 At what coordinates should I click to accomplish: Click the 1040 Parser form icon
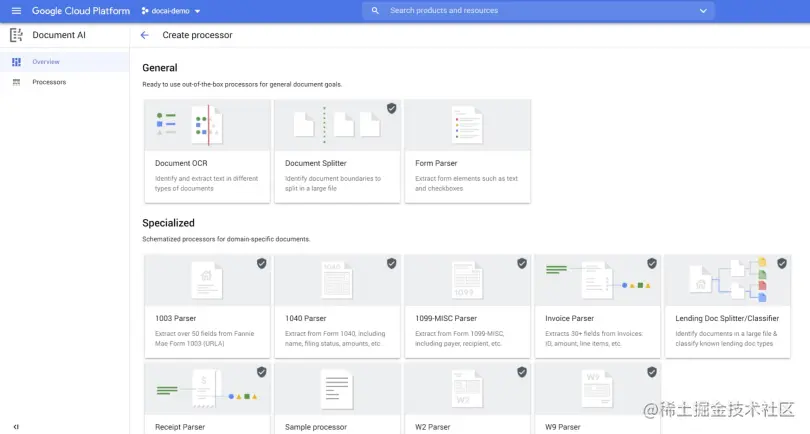[337, 280]
